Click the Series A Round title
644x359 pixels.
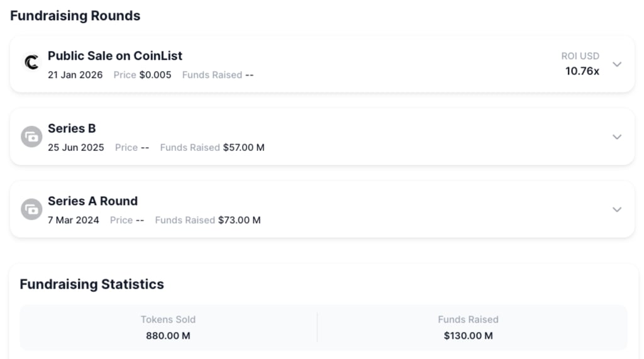92,201
